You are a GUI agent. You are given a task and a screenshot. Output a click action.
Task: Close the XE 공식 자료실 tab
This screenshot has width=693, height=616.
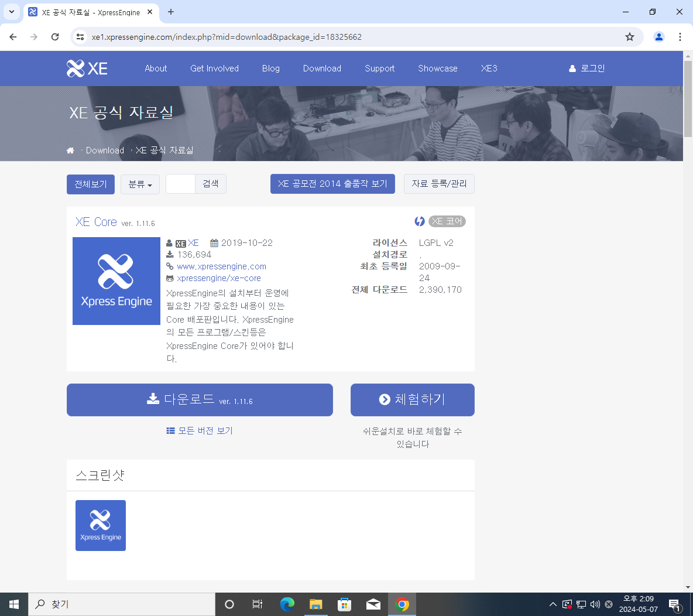[x=150, y=12]
